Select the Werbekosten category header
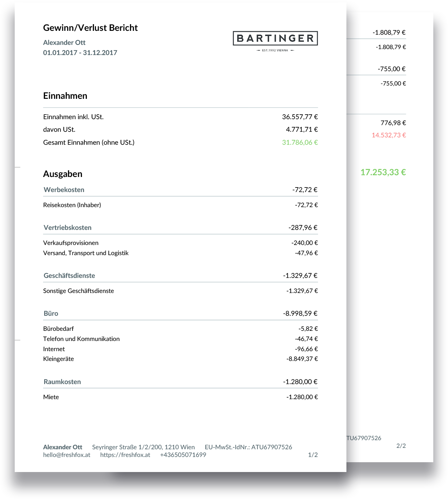 tap(64, 190)
